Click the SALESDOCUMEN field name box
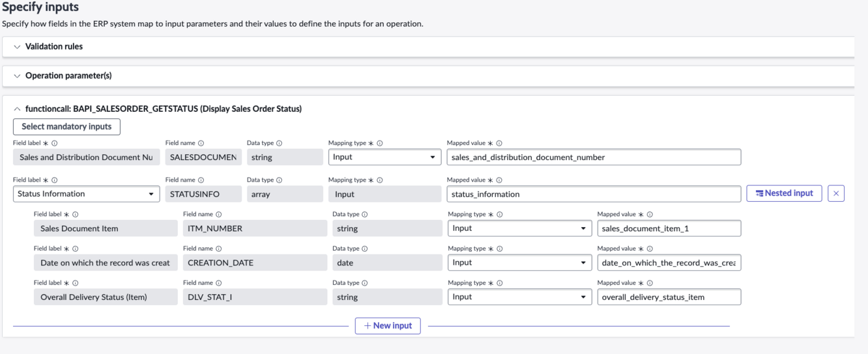 [203, 157]
